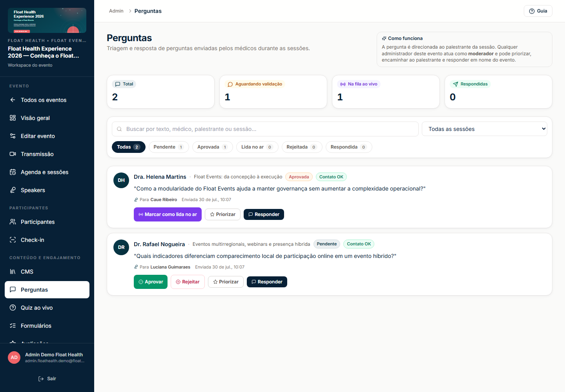565x392 pixels.
Task: Click the question search input field
Action: pos(265,129)
